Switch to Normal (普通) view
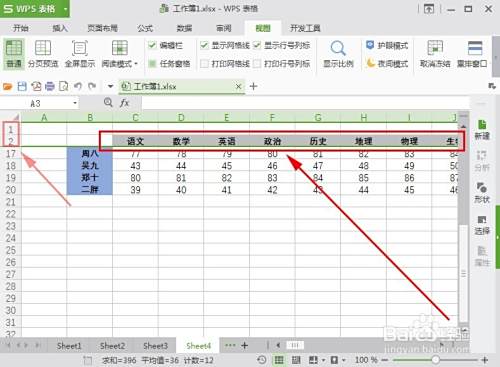The height and width of the screenshot is (367, 500). (x=14, y=54)
